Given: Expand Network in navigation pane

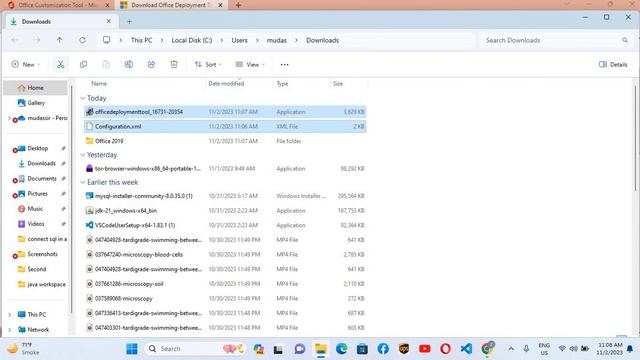Looking at the screenshot, I should pyautogui.click(x=9, y=329).
